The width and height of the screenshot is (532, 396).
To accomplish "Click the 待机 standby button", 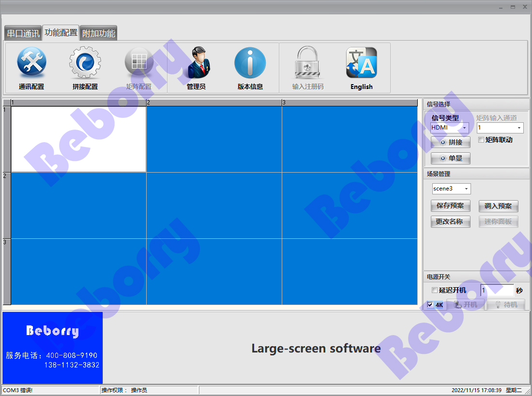I will click(506, 305).
